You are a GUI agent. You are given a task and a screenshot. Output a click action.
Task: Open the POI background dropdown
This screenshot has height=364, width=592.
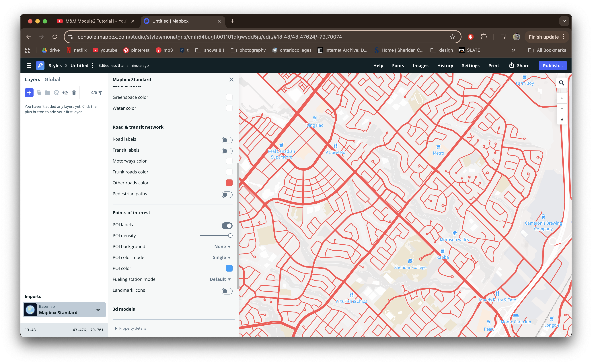222,246
